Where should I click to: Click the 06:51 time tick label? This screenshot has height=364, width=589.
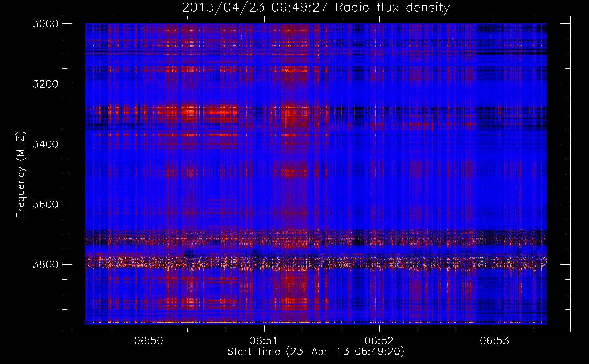tap(264, 341)
